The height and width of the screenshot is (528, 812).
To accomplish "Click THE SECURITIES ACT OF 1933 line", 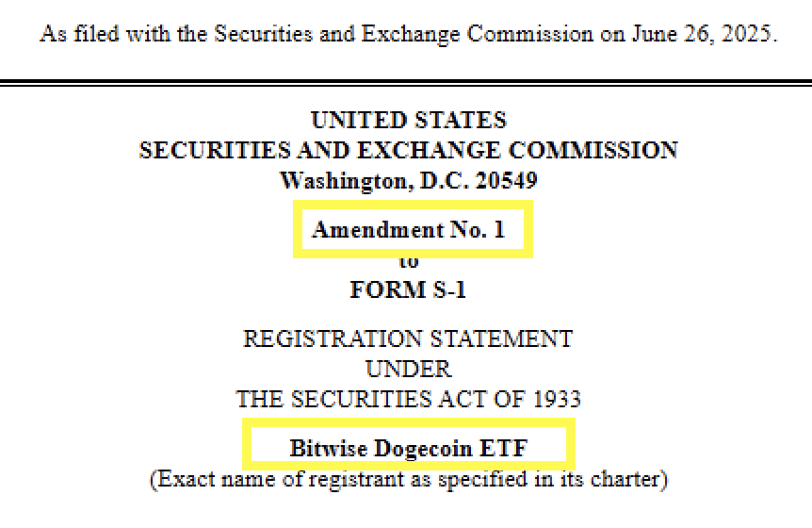I will (408, 399).
